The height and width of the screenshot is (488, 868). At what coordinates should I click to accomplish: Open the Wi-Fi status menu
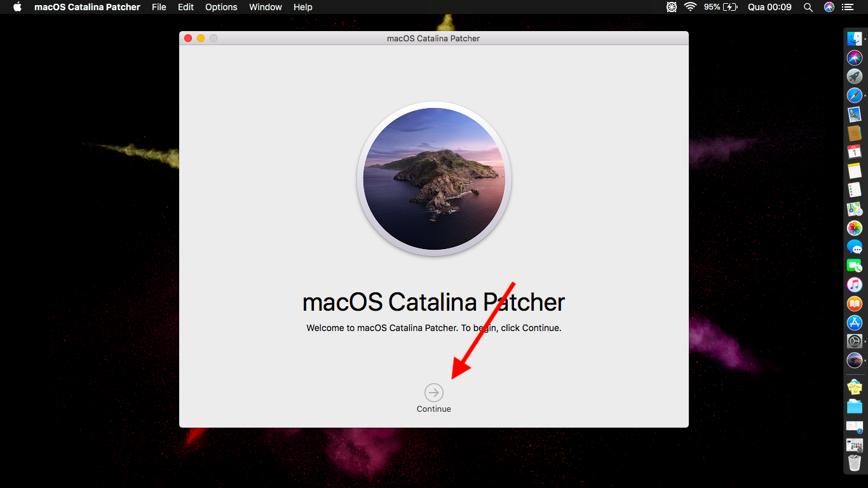(690, 7)
